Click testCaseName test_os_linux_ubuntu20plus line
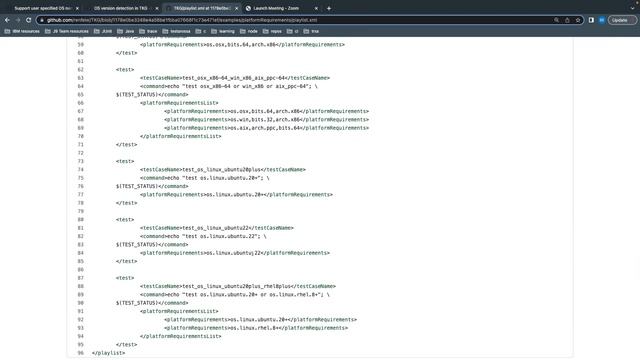Image resolution: width=640 pixels, height=360 pixels. click(x=223, y=169)
